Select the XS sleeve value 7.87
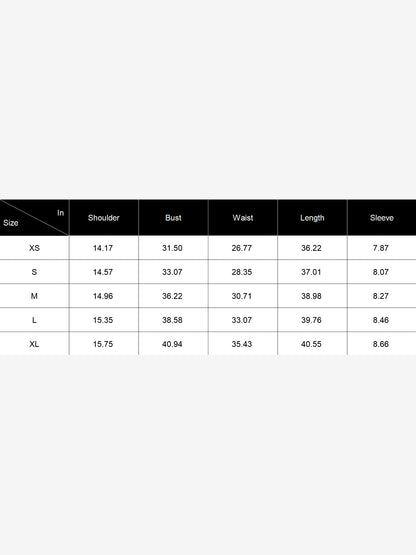416x555 pixels. click(x=381, y=248)
